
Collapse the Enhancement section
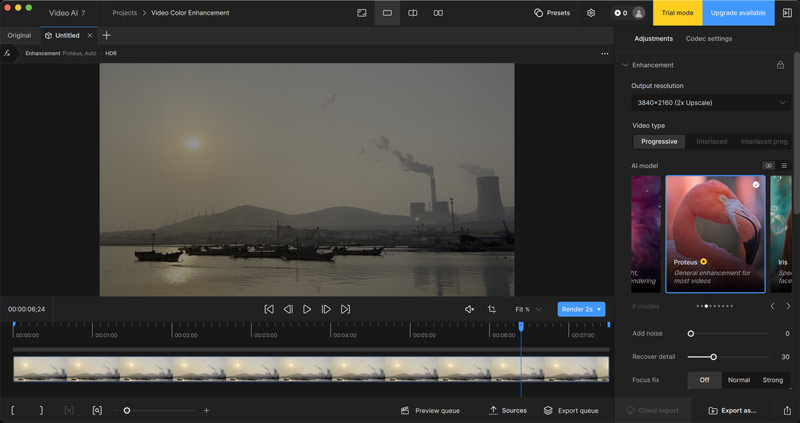(625, 65)
